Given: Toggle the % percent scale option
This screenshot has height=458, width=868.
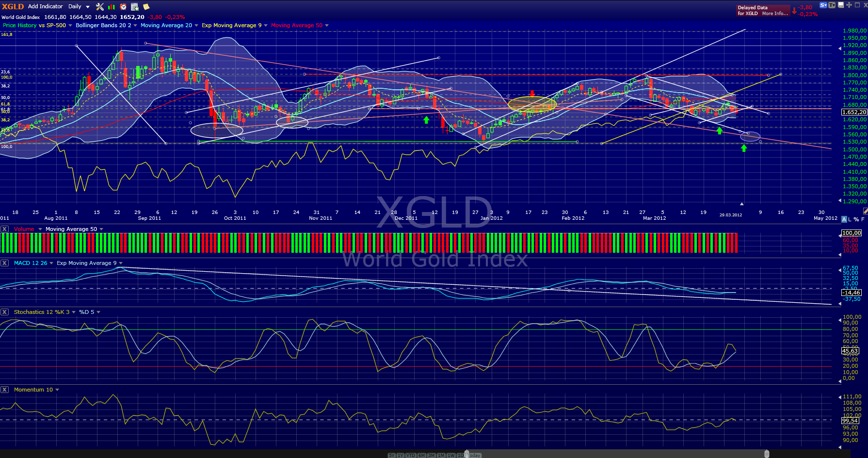Looking at the screenshot, I should 856,219.
